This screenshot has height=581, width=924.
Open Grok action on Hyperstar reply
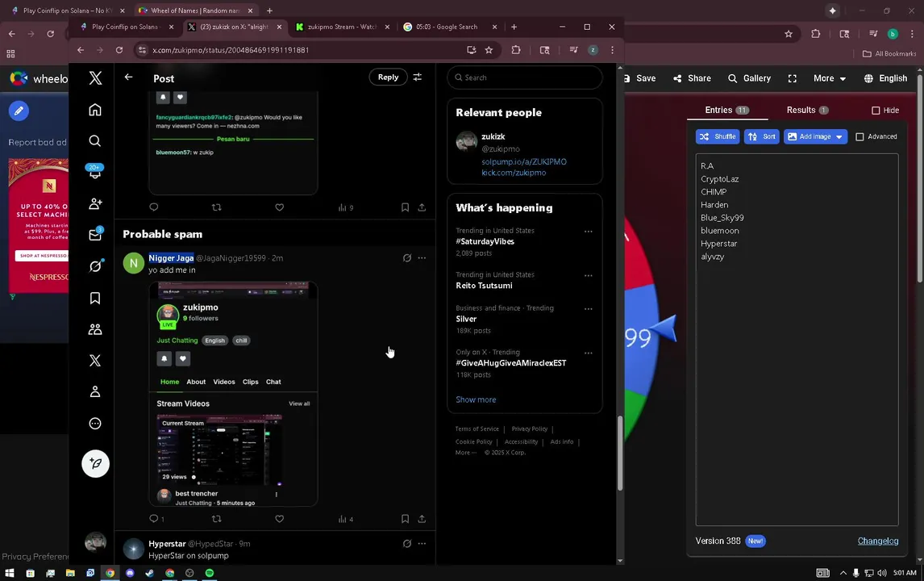(406, 544)
